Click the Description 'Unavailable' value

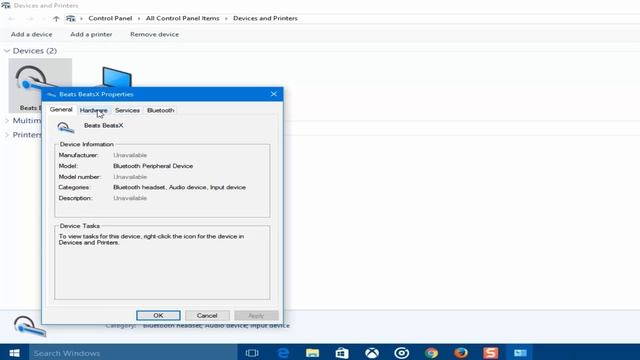click(x=130, y=198)
